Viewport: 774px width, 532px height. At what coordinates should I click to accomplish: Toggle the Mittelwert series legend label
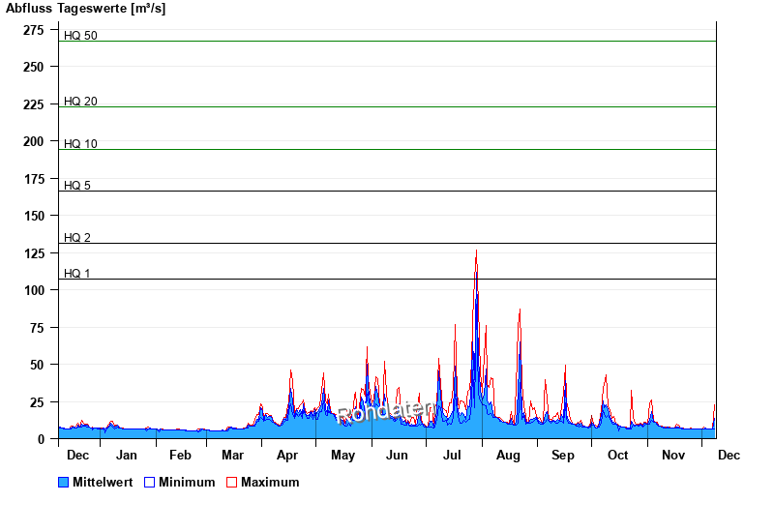tap(103, 482)
